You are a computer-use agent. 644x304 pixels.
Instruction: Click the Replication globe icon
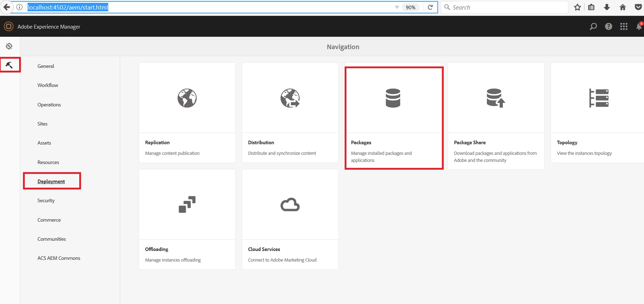[x=187, y=98]
